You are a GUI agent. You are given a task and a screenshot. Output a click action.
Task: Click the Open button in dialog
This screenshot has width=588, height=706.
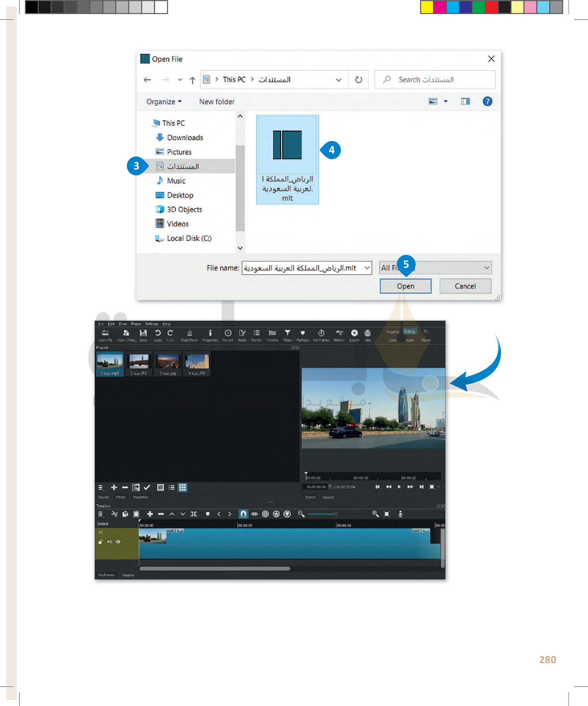pyautogui.click(x=405, y=286)
